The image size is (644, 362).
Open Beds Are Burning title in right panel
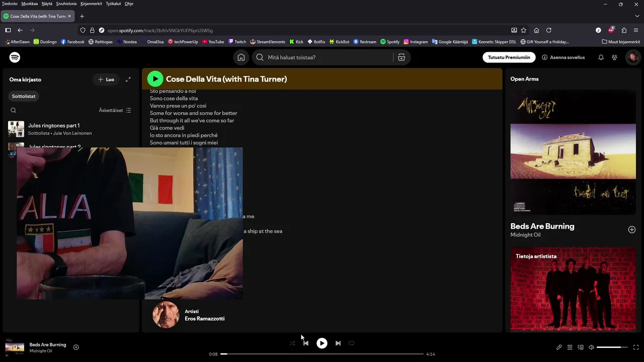coord(542,226)
